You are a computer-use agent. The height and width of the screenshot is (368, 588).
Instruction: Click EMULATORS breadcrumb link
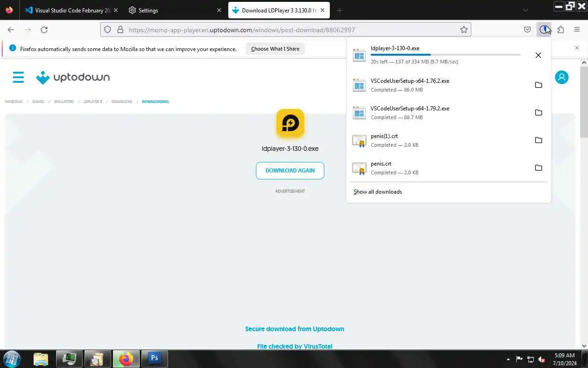[64, 102]
